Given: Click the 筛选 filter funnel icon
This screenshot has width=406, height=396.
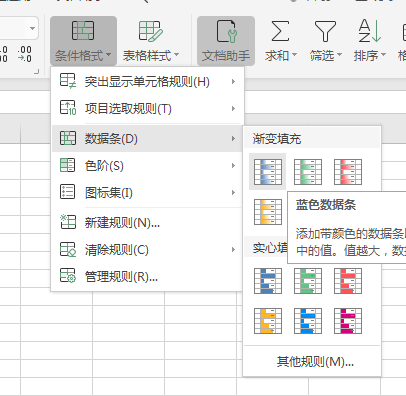Looking at the screenshot, I should coord(325,31).
